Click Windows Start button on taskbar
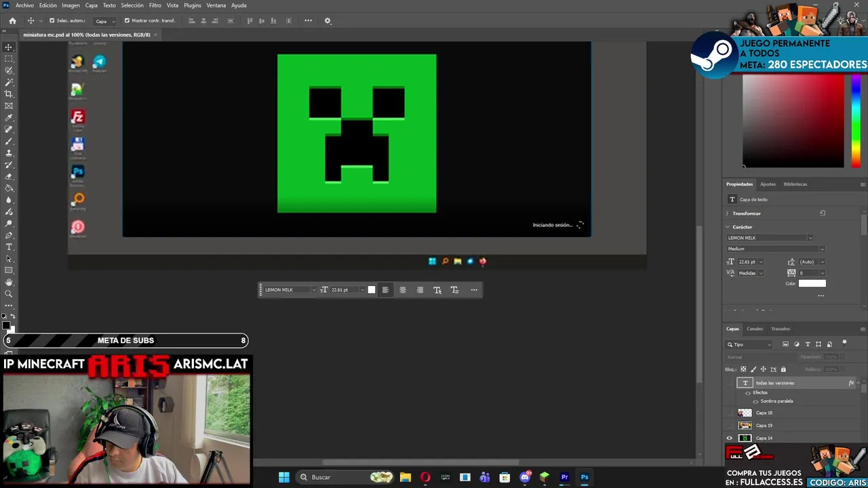 [x=284, y=477]
